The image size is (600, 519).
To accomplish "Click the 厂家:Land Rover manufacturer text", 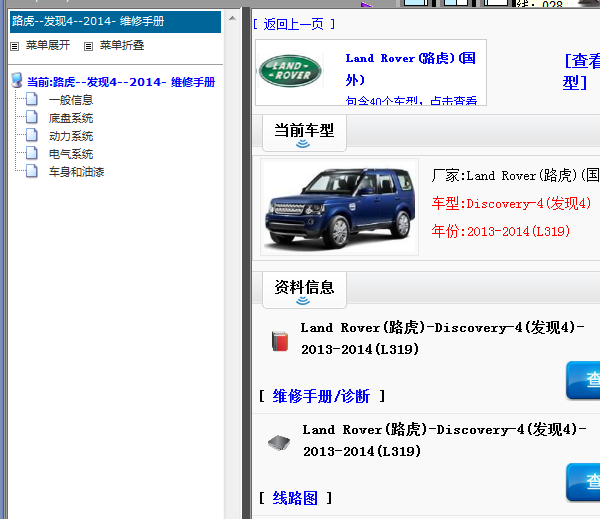I will pyautogui.click(x=515, y=176).
